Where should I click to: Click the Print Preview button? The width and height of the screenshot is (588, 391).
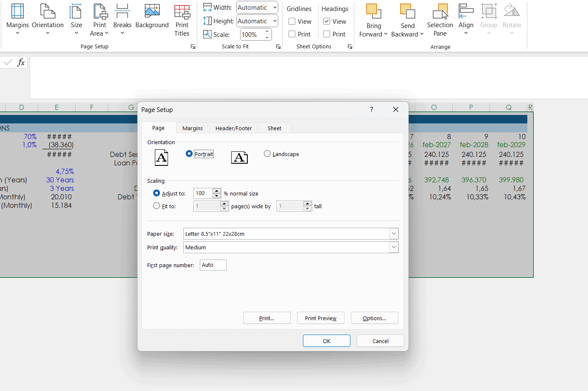320,318
